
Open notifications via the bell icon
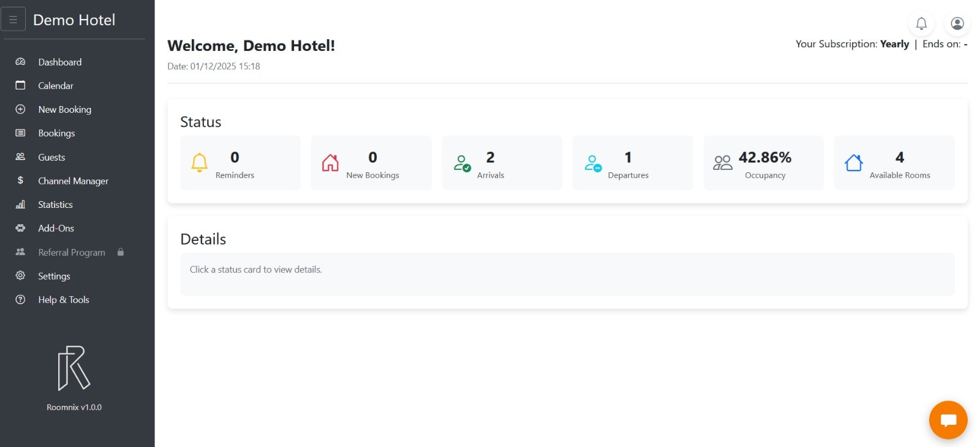[x=921, y=24]
